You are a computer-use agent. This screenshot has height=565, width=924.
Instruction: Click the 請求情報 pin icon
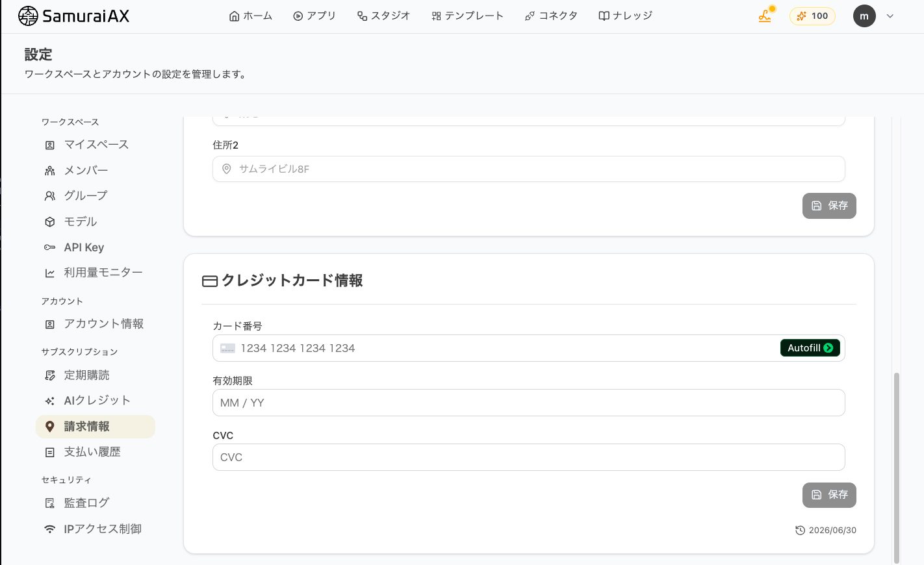click(x=50, y=427)
